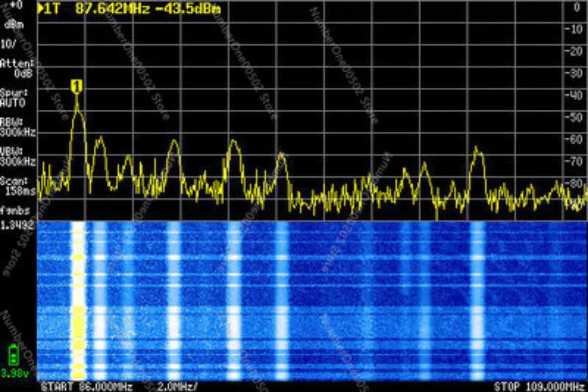The height and width of the screenshot is (392, 588).
Task: Open the Atten 0dB setting
Action: (x=17, y=68)
